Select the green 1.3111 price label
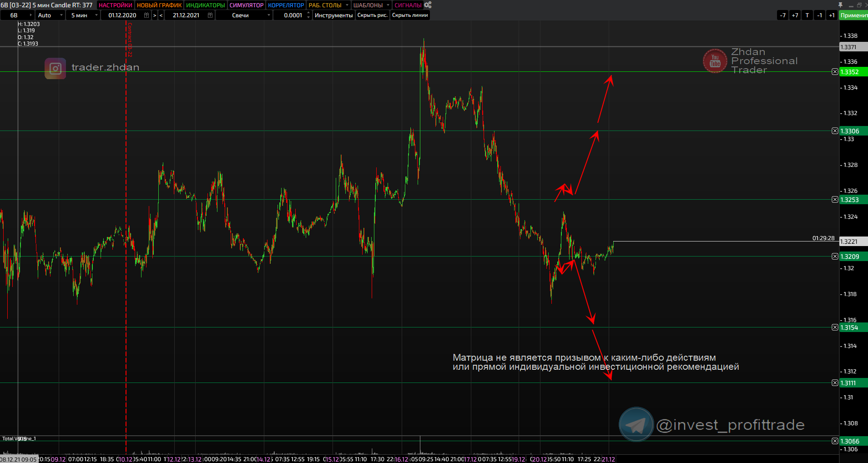The image size is (868, 463). [x=853, y=383]
